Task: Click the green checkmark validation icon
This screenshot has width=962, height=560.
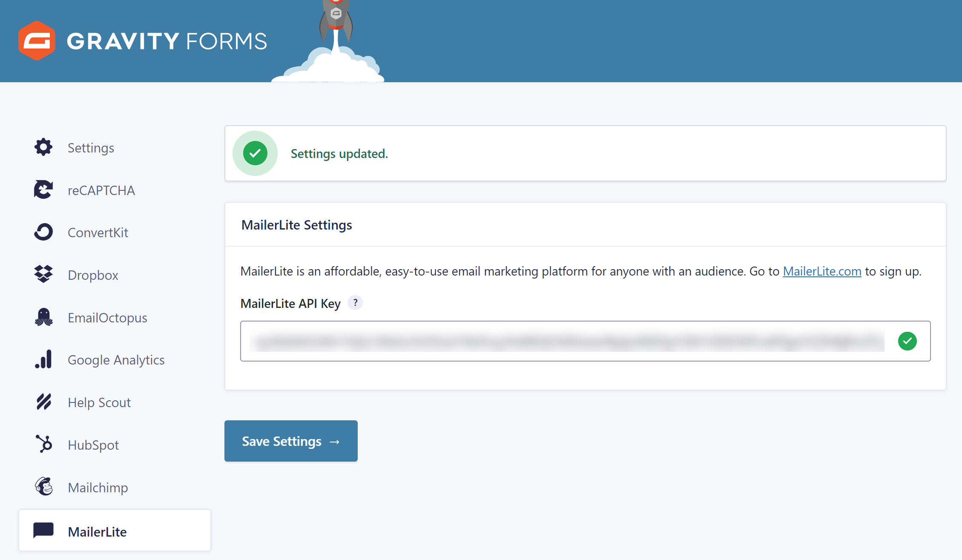Action: coord(908,340)
